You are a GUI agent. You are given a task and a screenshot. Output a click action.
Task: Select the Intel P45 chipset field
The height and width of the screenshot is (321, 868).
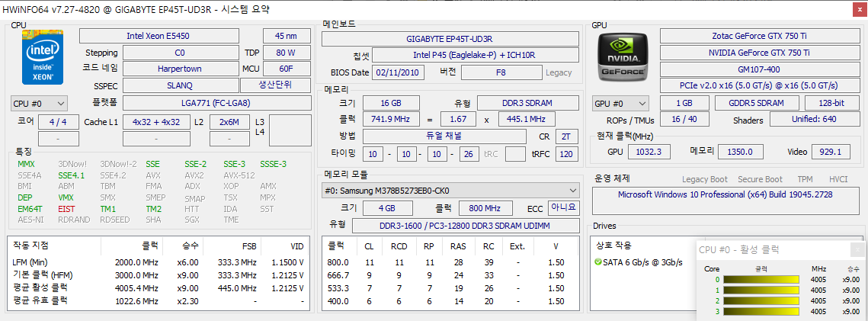477,56
